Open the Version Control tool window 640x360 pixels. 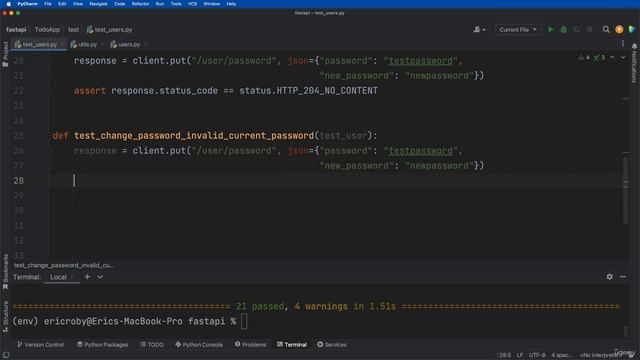pyautogui.click(x=40, y=344)
